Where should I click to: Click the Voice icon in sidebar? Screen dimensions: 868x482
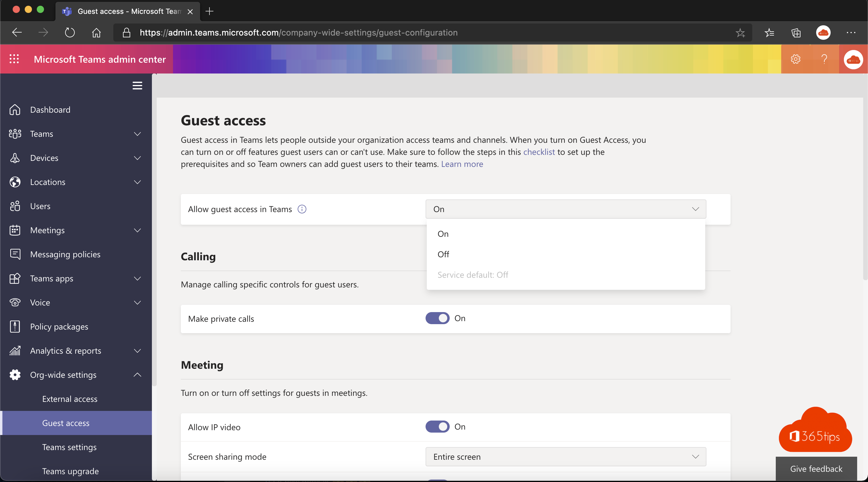click(15, 302)
